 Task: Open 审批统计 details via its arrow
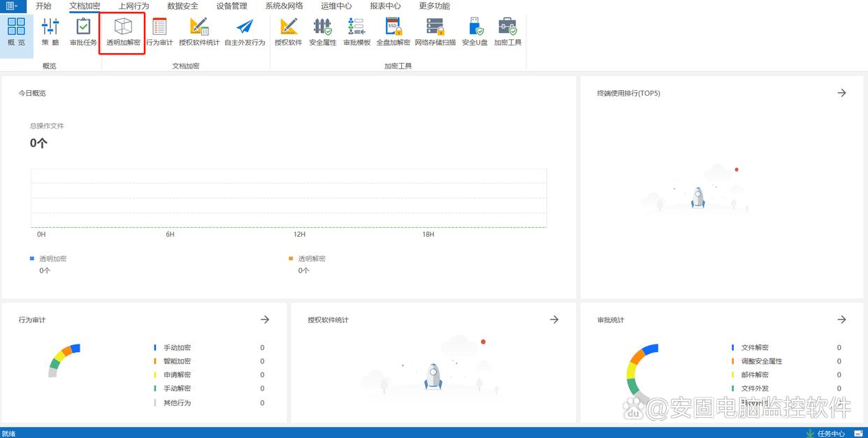click(841, 319)
